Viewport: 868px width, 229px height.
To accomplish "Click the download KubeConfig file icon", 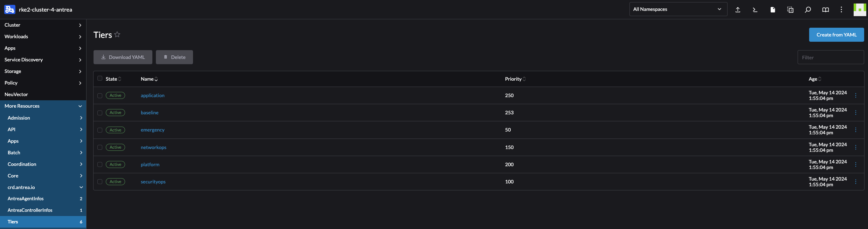I will [x=773, y=9].
